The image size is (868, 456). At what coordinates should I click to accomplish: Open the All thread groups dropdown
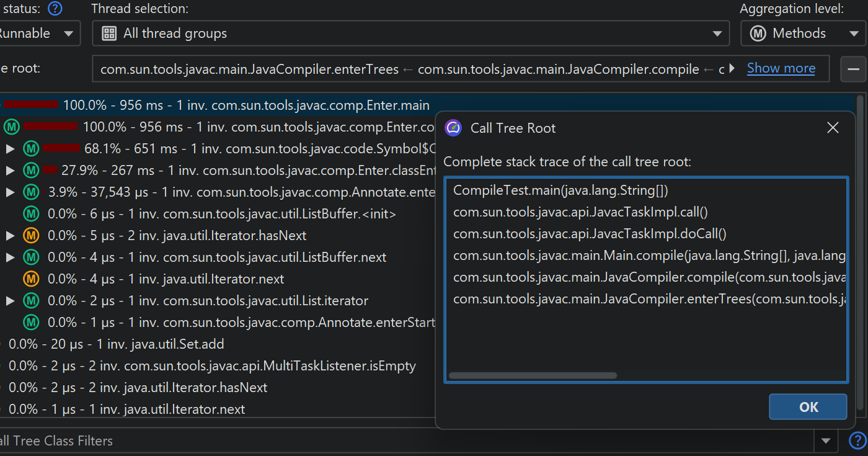(x=410, y=34)
